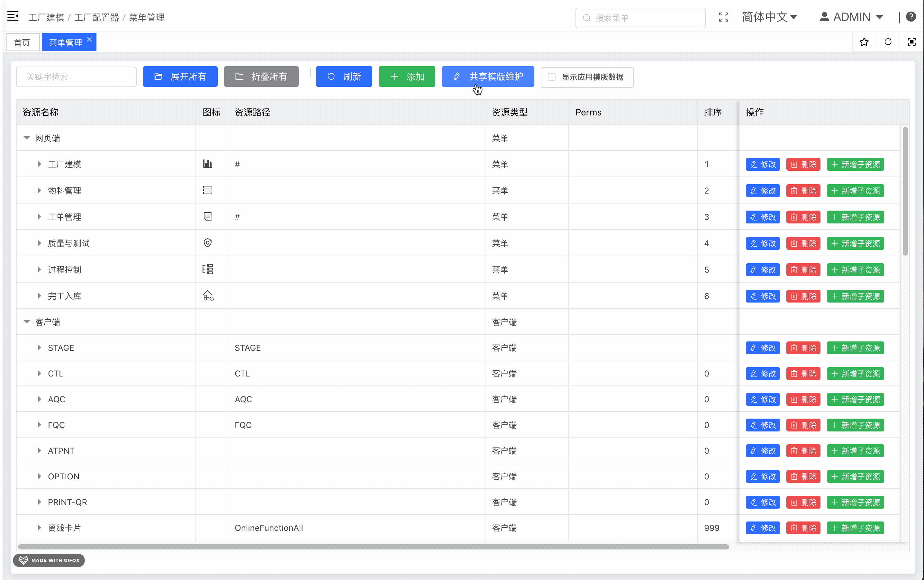Image resolution: width=924 pixels, height=580 pixels.
Task: Click the 添加 button
Action: (x=406, y=76)
